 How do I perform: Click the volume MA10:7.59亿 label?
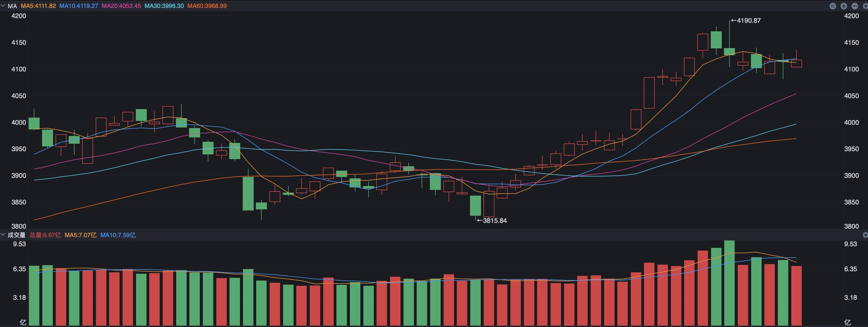(x=118, y=235)
